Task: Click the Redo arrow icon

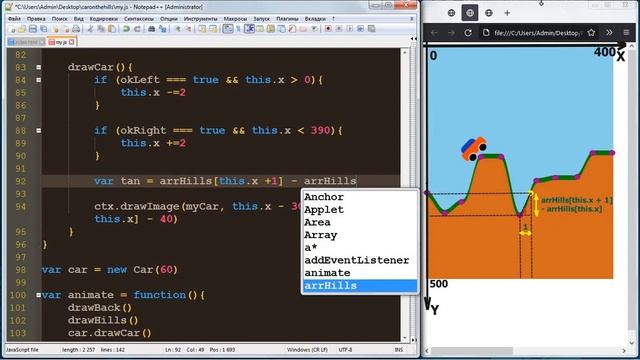Action: (x=138, y=29)
